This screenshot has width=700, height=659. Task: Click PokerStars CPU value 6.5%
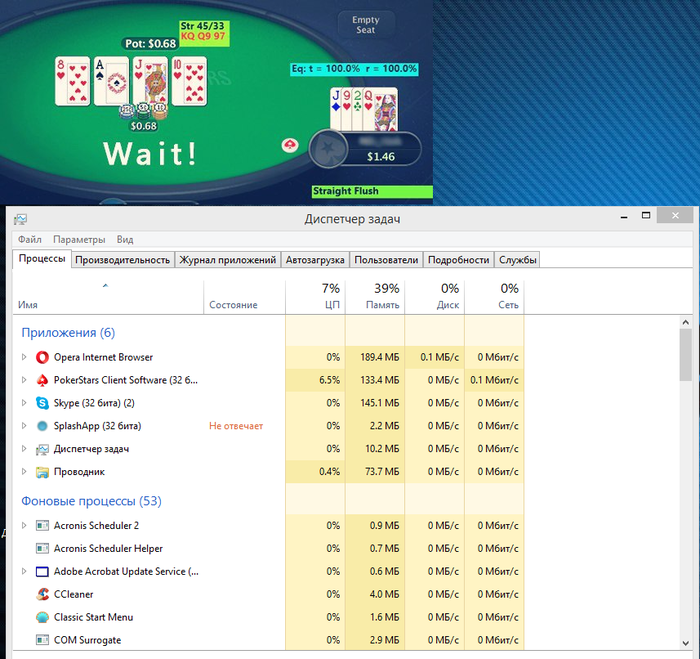point(329,380)
